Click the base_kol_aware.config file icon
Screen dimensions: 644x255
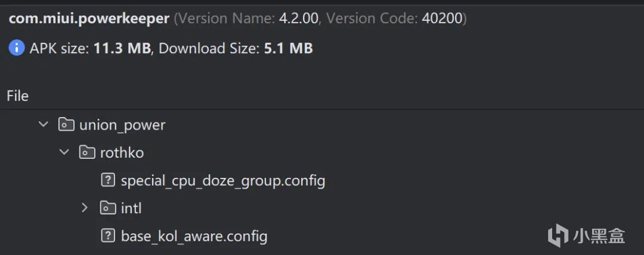coord(107,236)
